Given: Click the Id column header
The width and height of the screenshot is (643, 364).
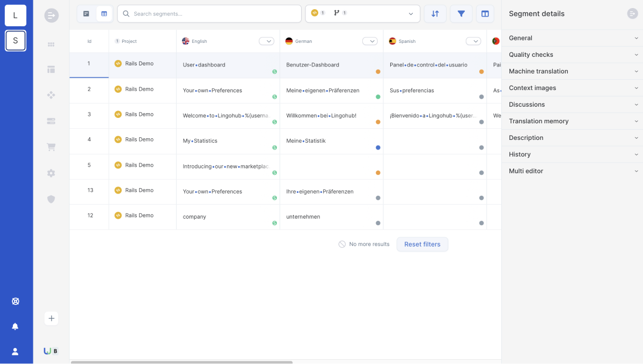Looking at the screenshot, I should point(90,41).
